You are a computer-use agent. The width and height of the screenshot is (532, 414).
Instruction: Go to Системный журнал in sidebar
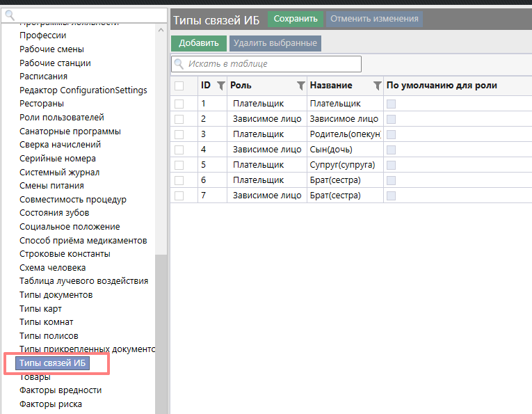[59, 172]
